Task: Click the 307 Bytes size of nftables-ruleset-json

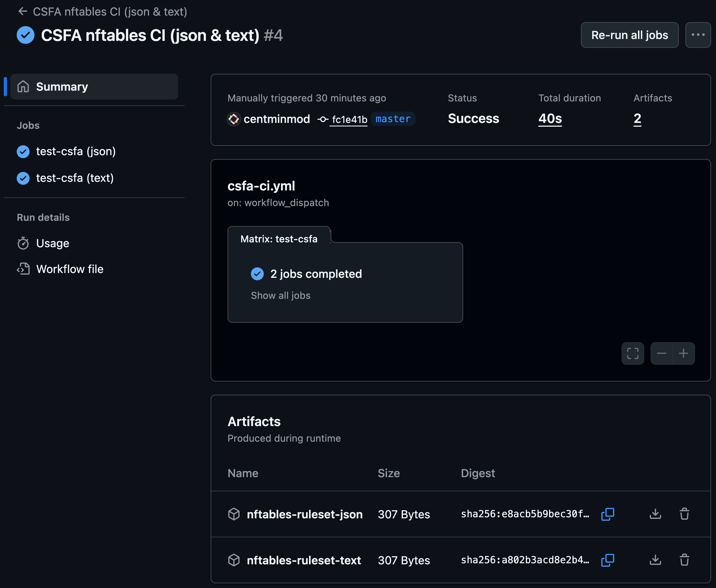Action: click(404, 514)
